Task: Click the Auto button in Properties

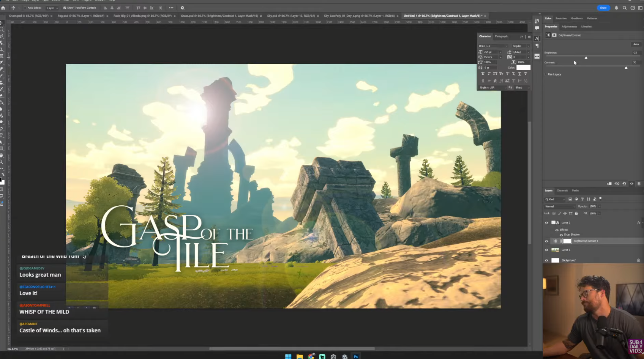Action: coord(636,44)
